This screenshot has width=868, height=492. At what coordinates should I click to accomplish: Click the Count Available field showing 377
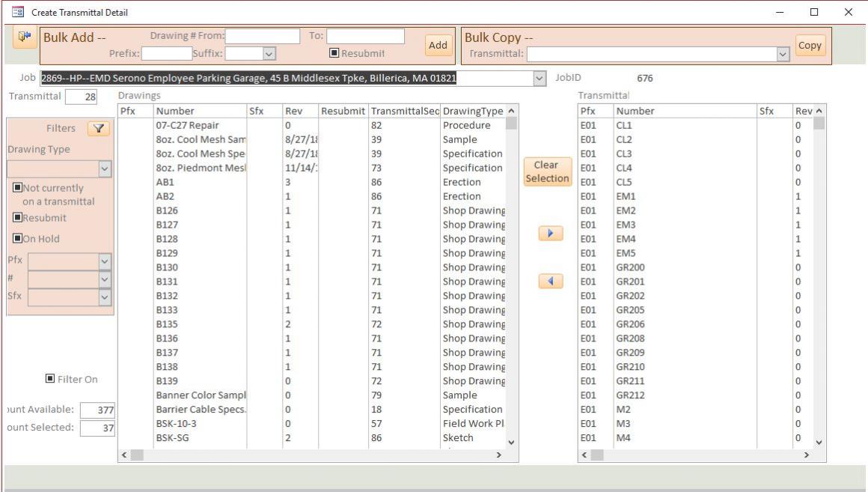pos(97,410)
